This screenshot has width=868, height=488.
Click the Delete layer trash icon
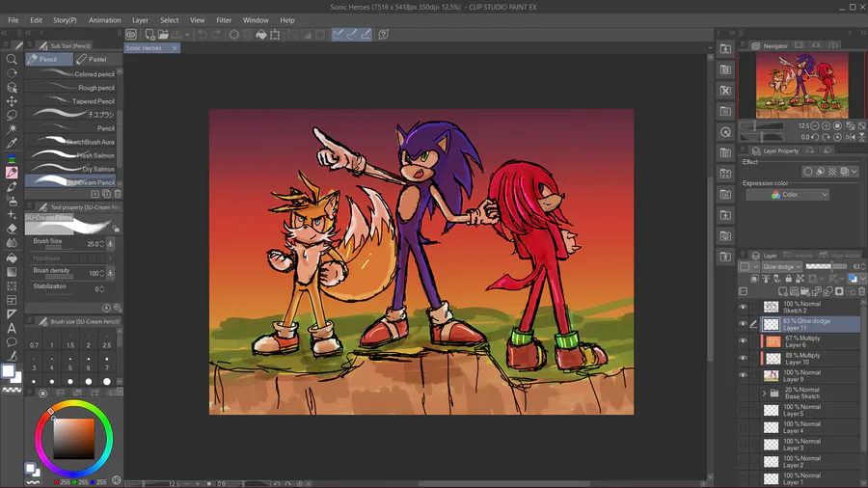[x=861, y=291]
